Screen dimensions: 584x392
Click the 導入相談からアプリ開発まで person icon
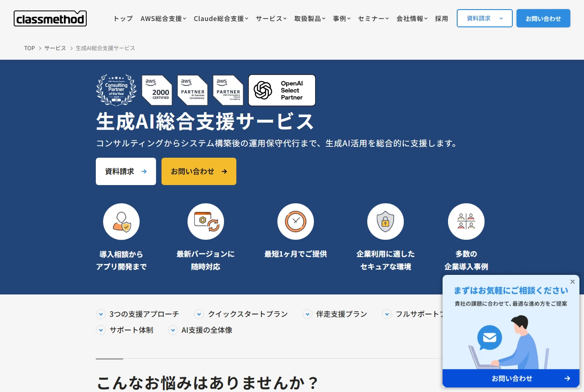click(121, 222)
